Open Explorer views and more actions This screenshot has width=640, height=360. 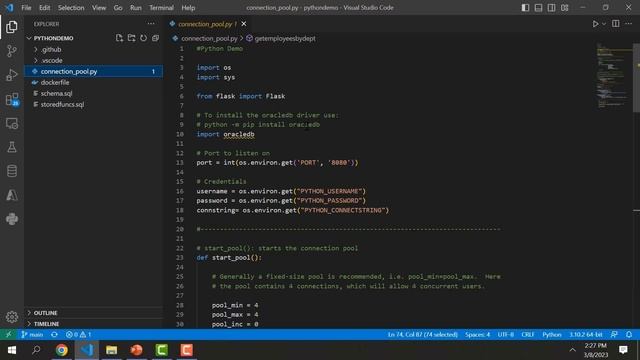coord(151,24)
